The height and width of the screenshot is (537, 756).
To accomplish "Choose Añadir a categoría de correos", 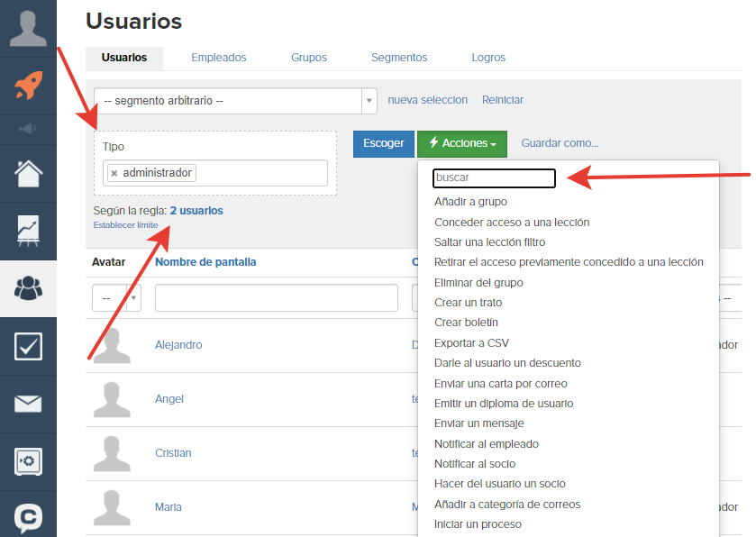I will 507,505.
